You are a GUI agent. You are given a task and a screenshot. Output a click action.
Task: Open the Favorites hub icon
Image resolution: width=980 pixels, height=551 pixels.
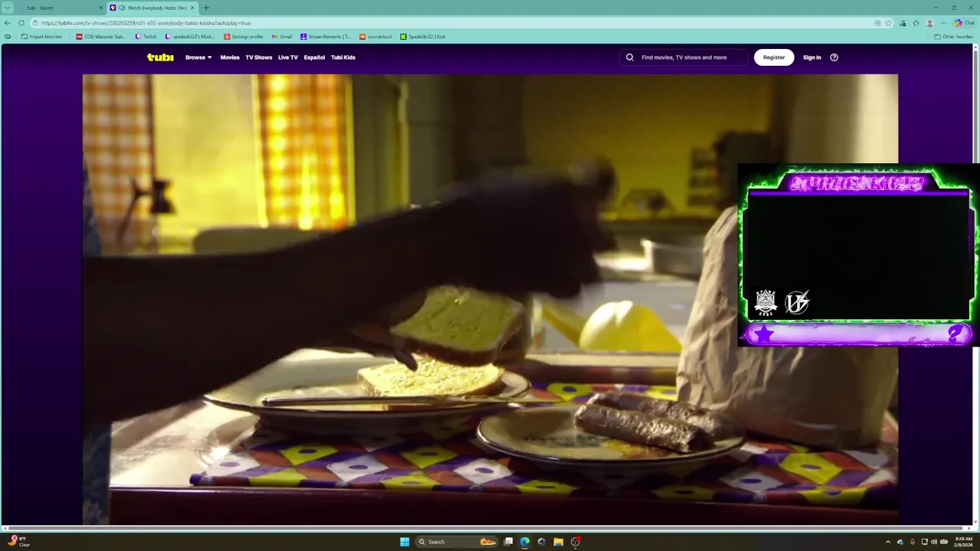[x=916, y=23]
